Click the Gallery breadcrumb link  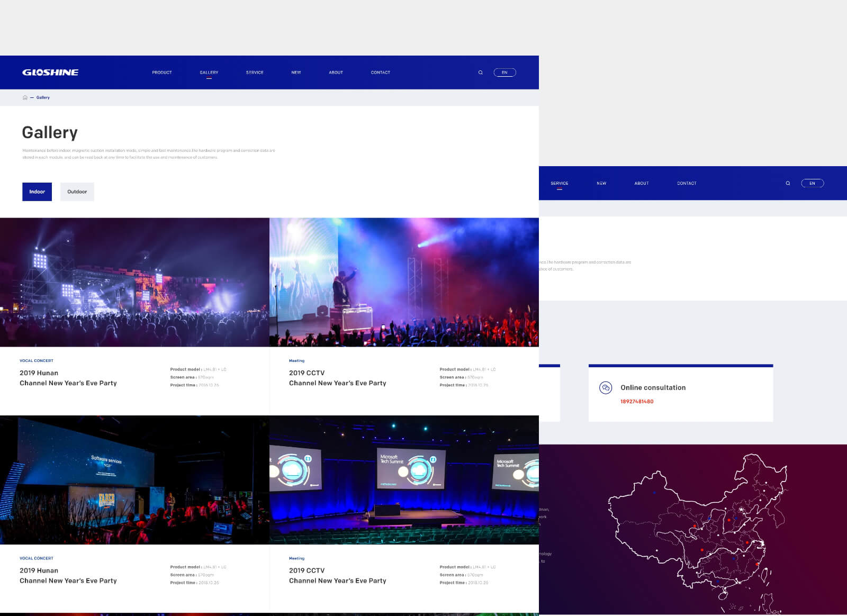tap(43, 97)
